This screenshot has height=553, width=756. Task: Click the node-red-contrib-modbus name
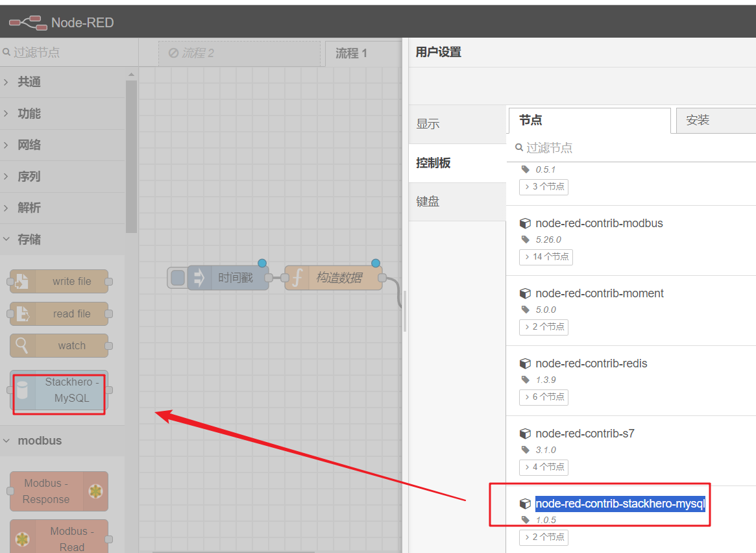coord(599,223)
